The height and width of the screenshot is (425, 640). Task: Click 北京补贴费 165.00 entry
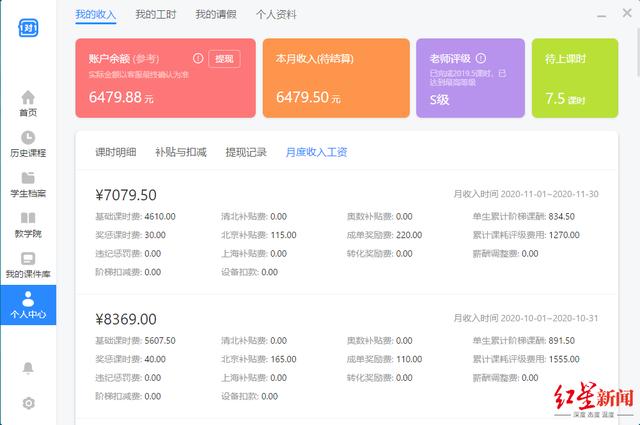(259, 359)
